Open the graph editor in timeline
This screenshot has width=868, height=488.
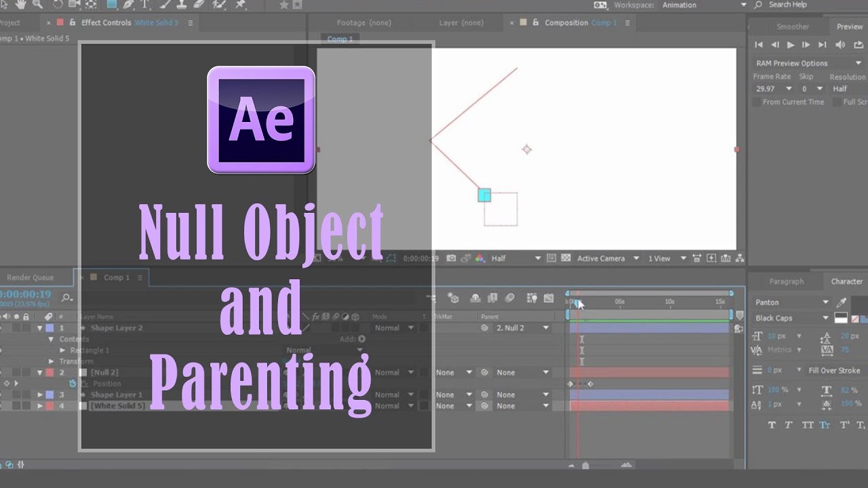tap(549, 298)
